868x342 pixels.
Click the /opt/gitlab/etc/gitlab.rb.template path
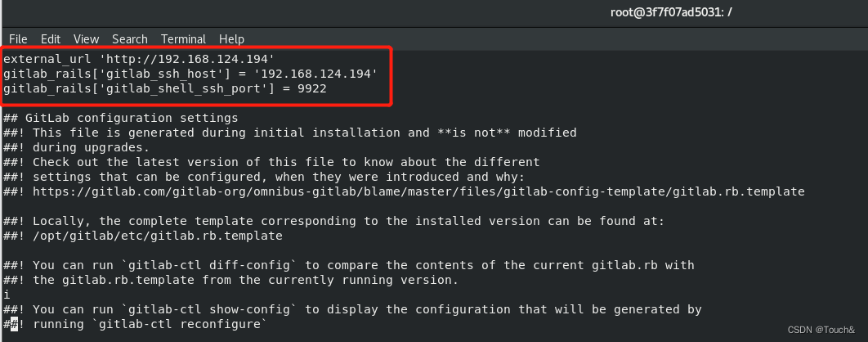(157, 236)
